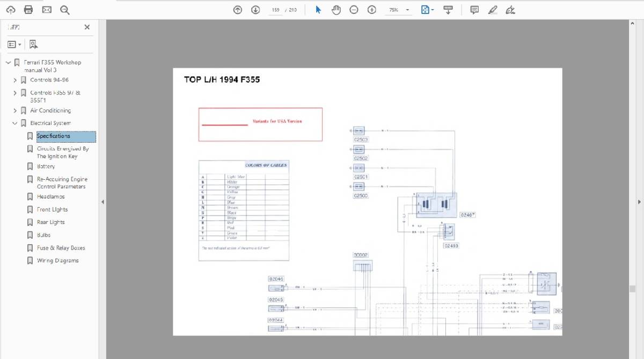644x359 pixels.
Task: Go to previous page arrow
Action: click(x=238, y=10)
